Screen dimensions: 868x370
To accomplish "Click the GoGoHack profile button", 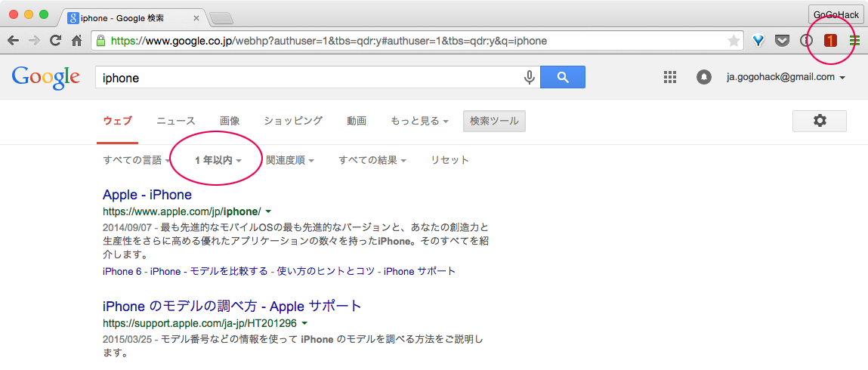I will (836, 14).
